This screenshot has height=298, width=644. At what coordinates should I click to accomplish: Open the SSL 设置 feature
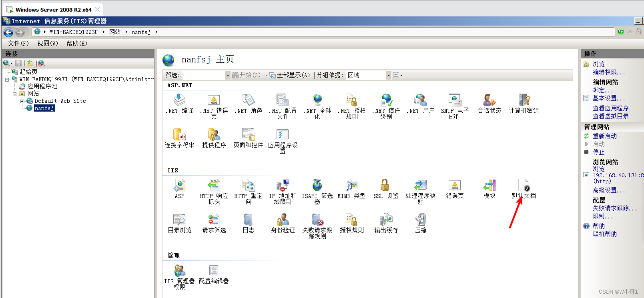(x=386, y=189)
